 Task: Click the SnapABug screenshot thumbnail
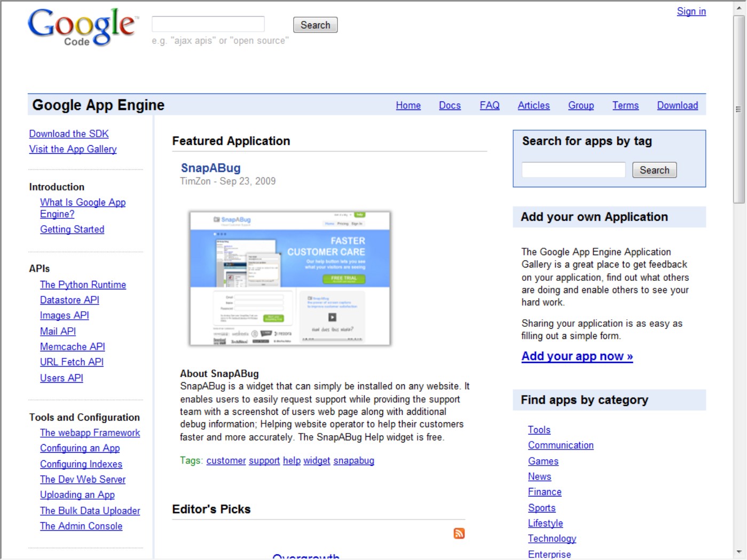coord(290,278)
